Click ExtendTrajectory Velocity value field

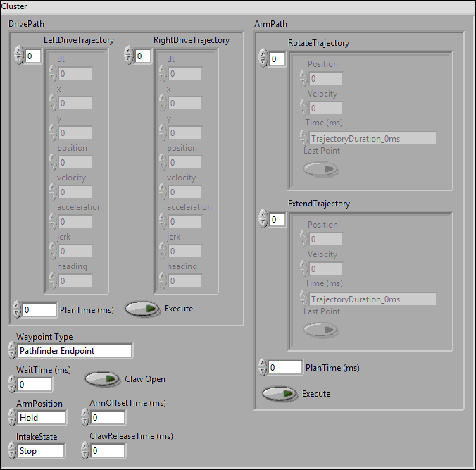[x=326, y=269]
